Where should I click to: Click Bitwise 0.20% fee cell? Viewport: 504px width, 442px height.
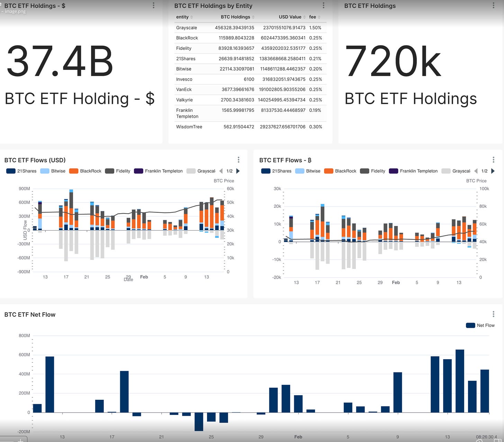(x=315, y=69)
